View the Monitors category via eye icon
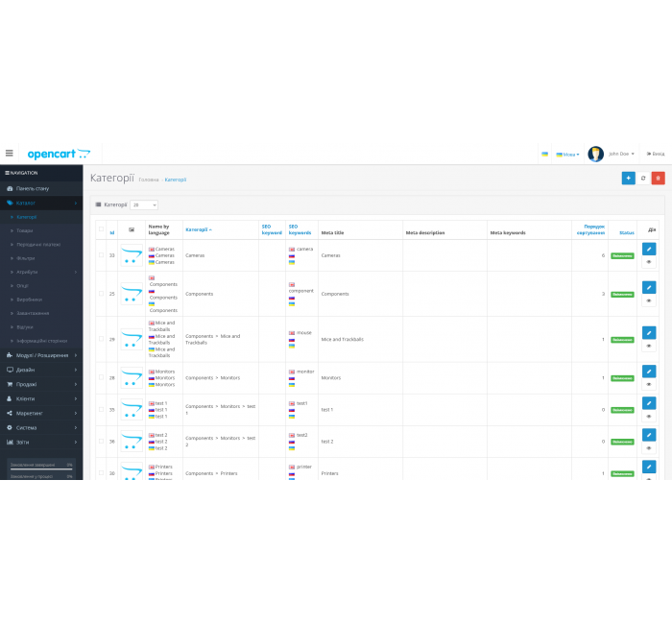 pyautogui.click(x=649, y=384)
